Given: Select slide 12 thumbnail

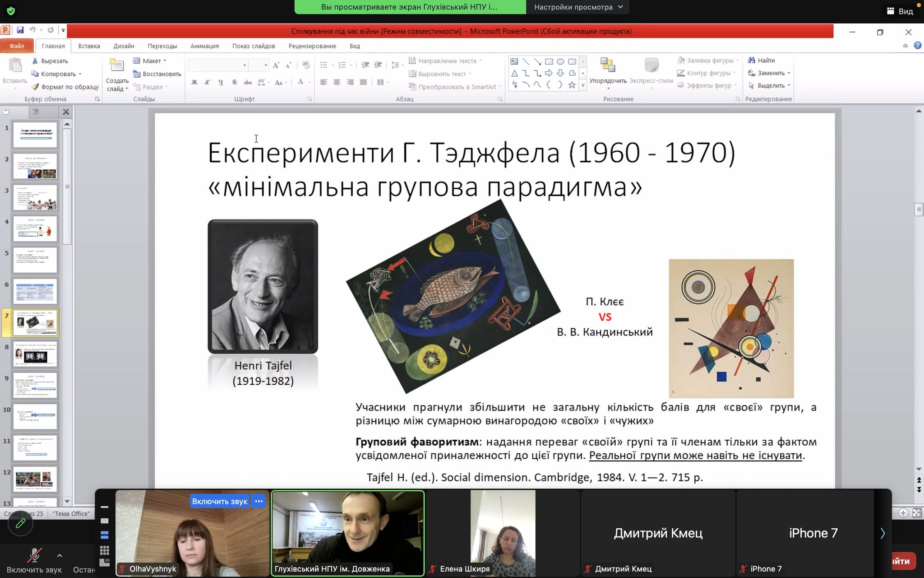Looking at the screenshot, I should point(35,479).
